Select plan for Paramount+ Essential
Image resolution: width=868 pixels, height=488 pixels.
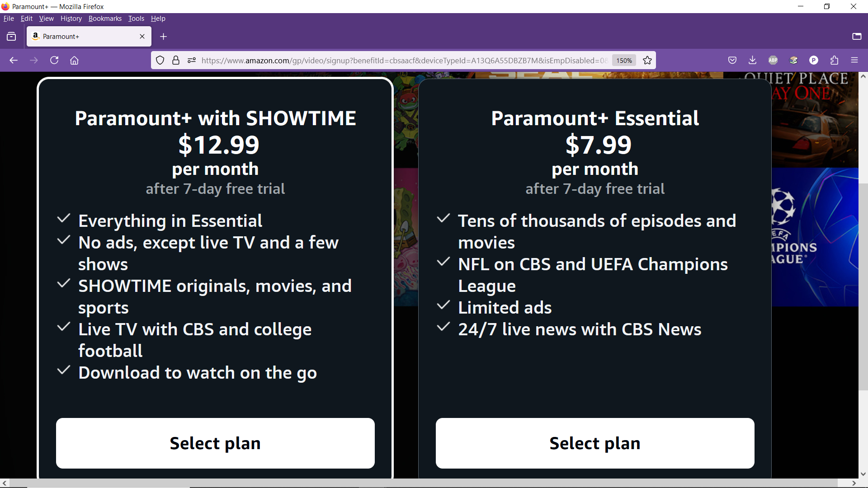coord(595,443)
